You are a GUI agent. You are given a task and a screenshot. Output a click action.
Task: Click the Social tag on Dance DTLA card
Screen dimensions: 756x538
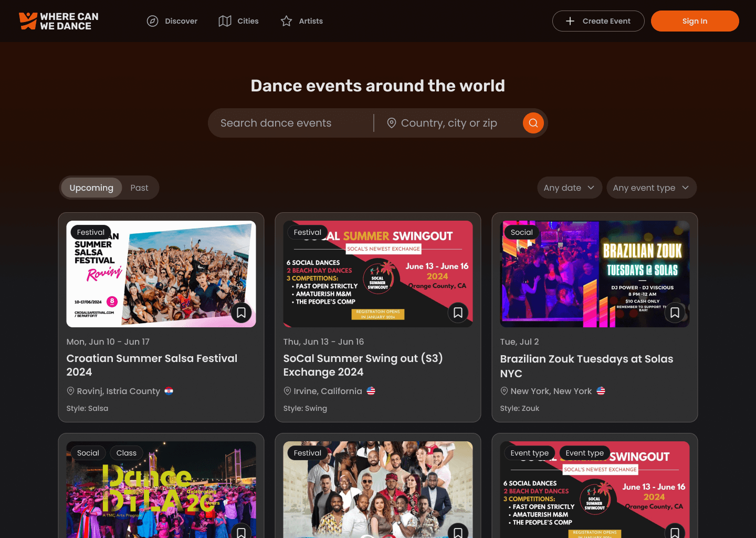[88, 453]
